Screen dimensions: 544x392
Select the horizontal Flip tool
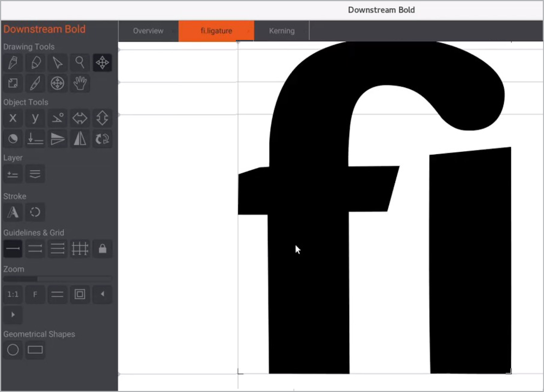coord(80,139)
